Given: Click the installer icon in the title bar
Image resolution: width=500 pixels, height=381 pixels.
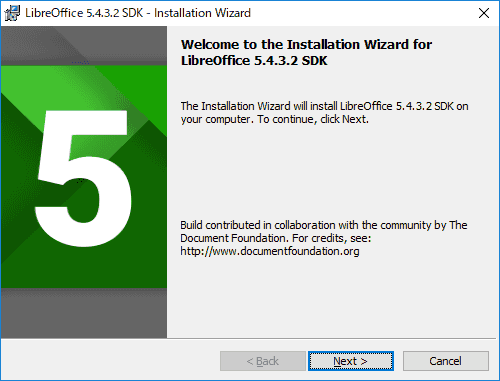Looking at the screenshot, I should [x=12, y=13].
